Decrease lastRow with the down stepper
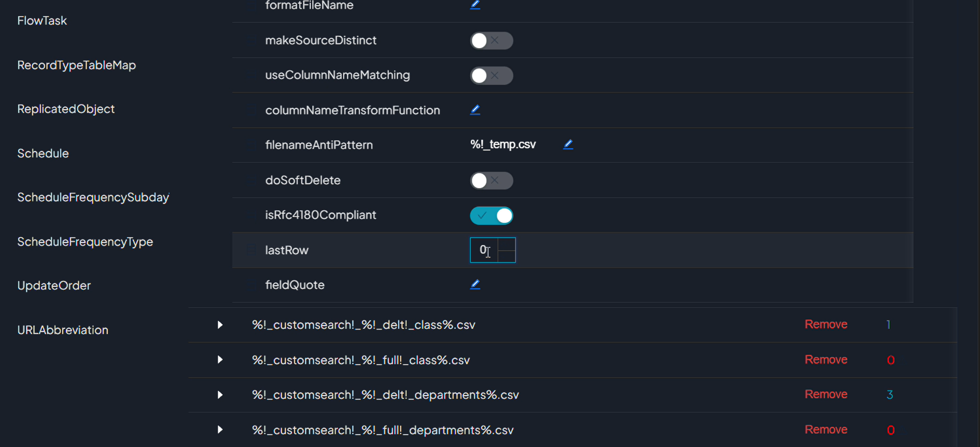Screen dimensions: 980x447 click(x=507, y=256)
